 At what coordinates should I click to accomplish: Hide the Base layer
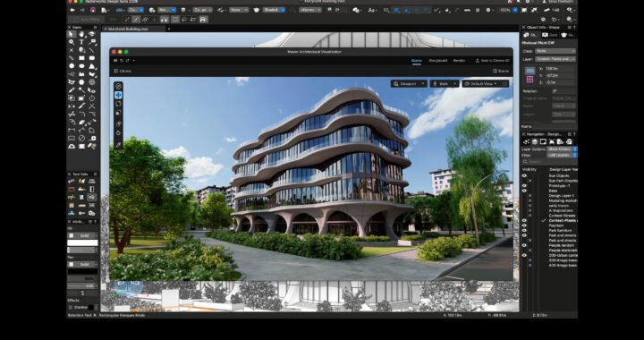524,191
